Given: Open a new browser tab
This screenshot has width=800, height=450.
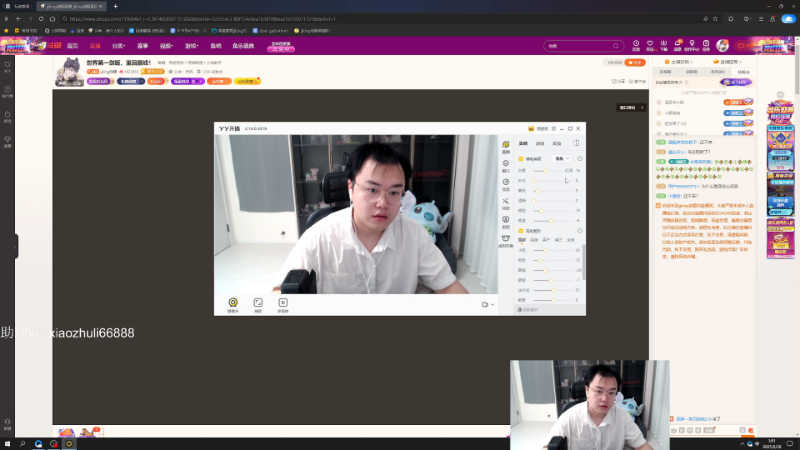Looking at the screenshot, I should click(115, 6).
